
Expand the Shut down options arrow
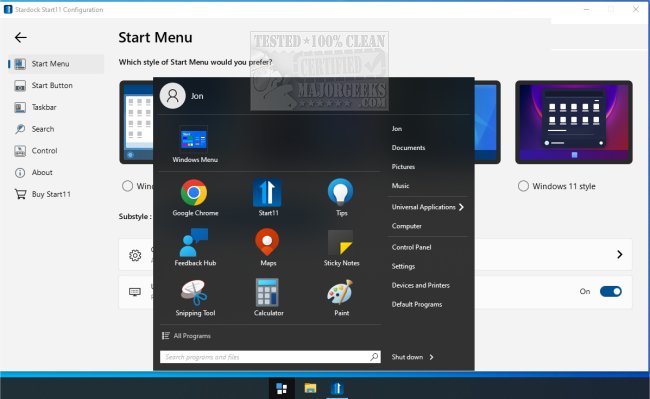tap(432, 357)
